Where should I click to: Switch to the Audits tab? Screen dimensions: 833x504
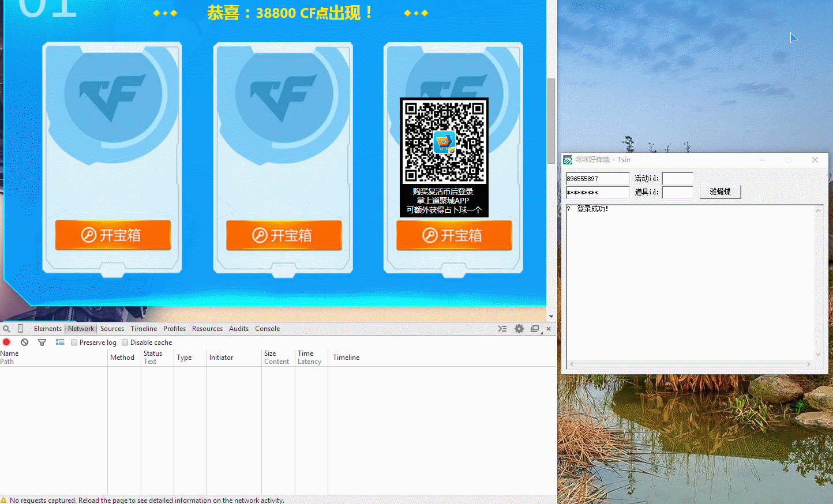(x=239, y=329)
